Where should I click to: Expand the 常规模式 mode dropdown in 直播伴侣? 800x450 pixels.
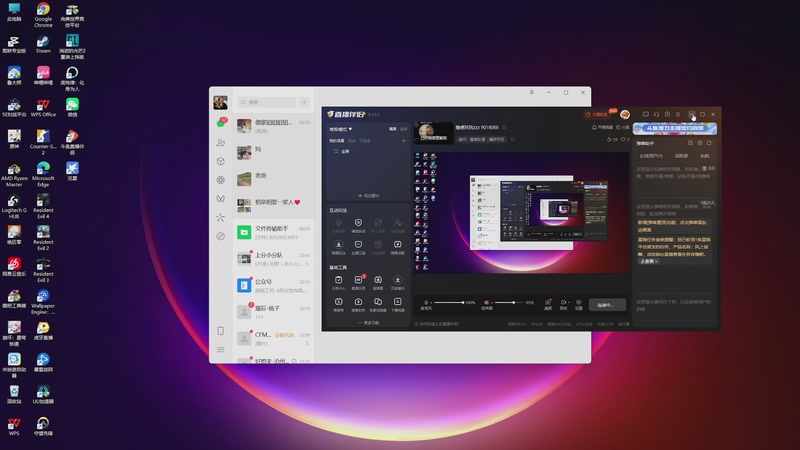click(x=341, y=129)
